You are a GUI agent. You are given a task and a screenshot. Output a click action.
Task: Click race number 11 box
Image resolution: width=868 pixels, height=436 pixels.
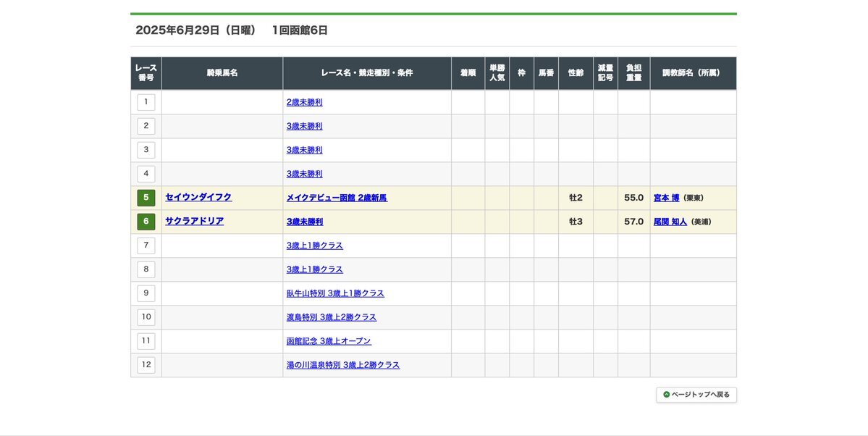click(x=146, y=340)
